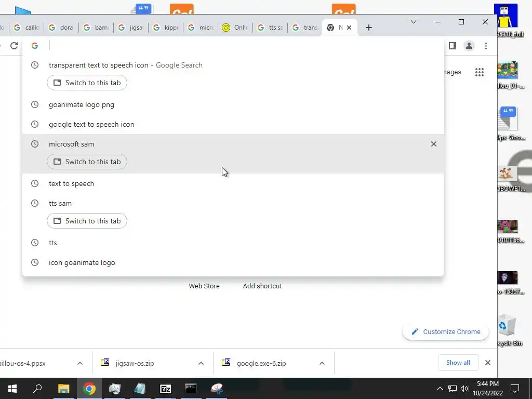Viewport: 532px width, 399px height.
Task: Click Switch to this tab under tts sam
Action: tap(87, 221)
